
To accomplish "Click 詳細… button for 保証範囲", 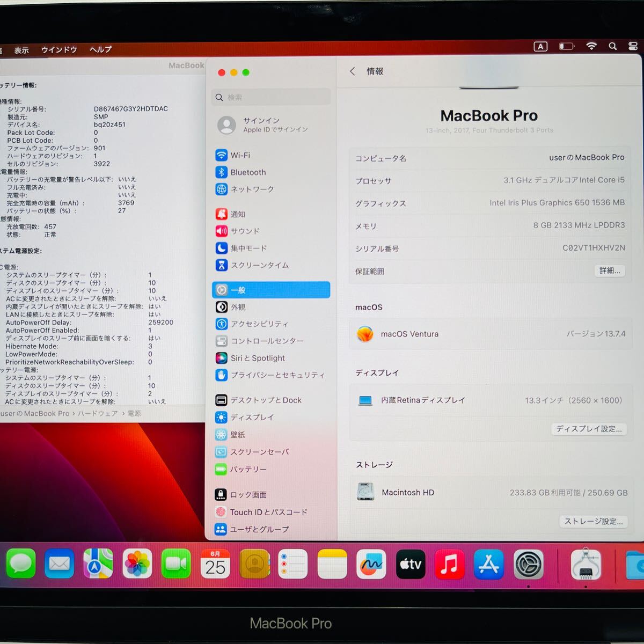I will (x=610, y=270).
